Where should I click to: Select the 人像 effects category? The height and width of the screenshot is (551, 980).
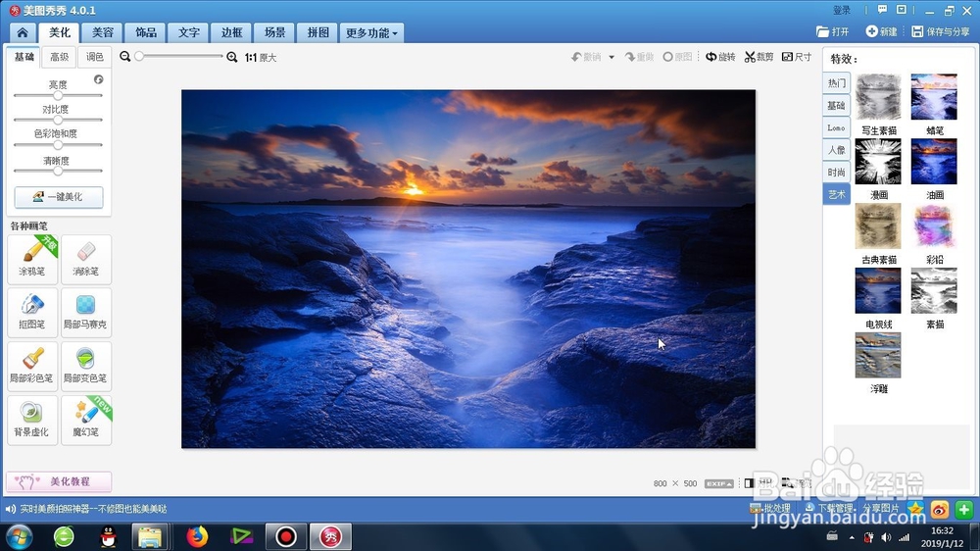(x=836, y=150)
